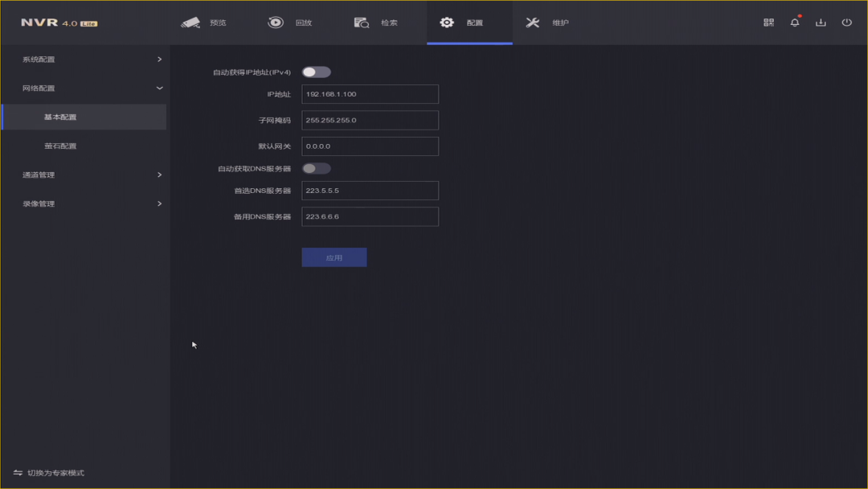The width and height of the screenshot is (868, 489).
Task: Expand the 系统配置 section
Action: pos(84,59)
